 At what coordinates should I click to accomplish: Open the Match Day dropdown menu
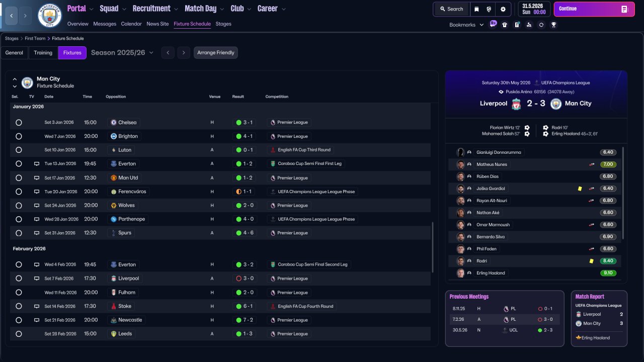204,9
